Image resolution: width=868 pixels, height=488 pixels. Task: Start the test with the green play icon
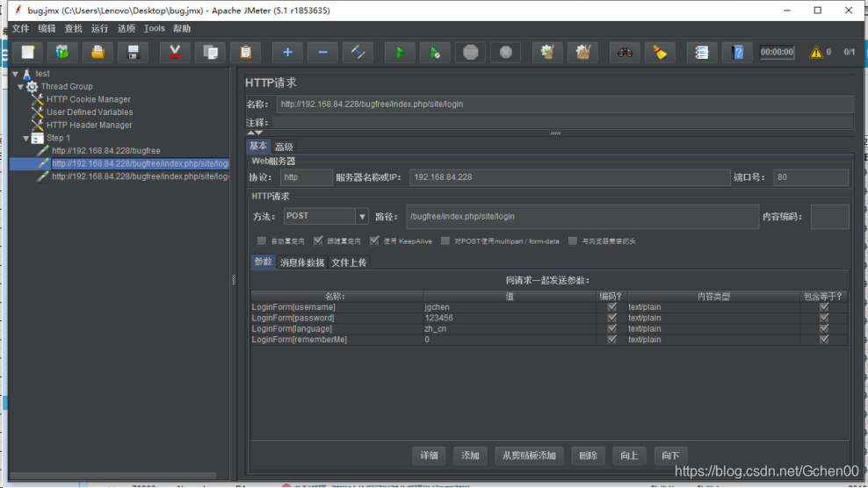point(400,52)
